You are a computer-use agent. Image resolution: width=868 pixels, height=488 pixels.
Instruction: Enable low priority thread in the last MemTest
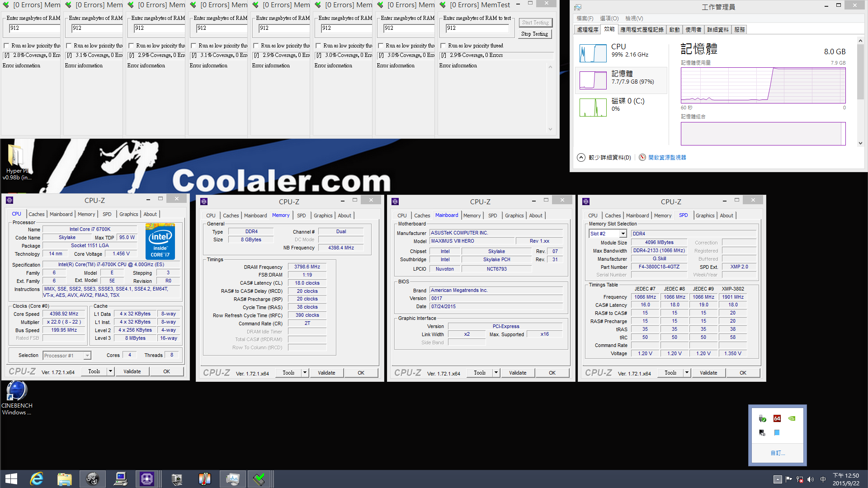[x=443, y=46]
